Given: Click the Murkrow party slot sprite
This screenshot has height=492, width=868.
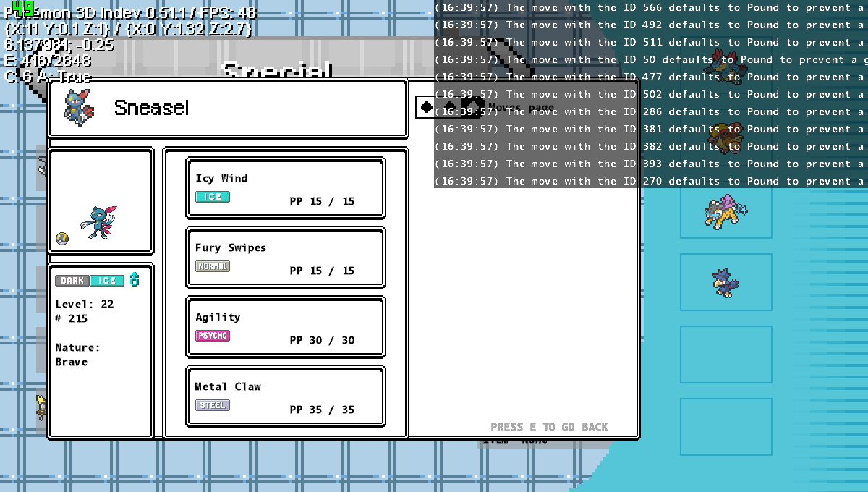Looking at the screenshot, I should (x=723, y=282).
